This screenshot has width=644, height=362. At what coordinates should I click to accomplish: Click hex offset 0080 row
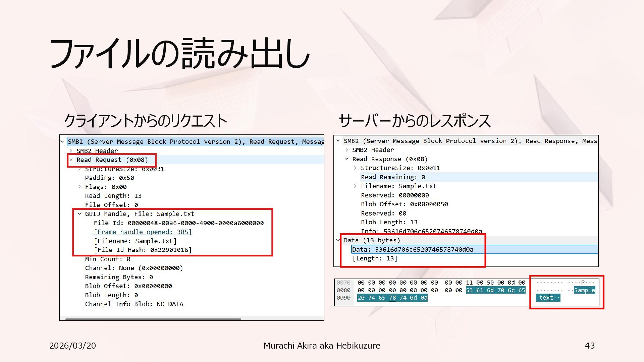(343, 290)
